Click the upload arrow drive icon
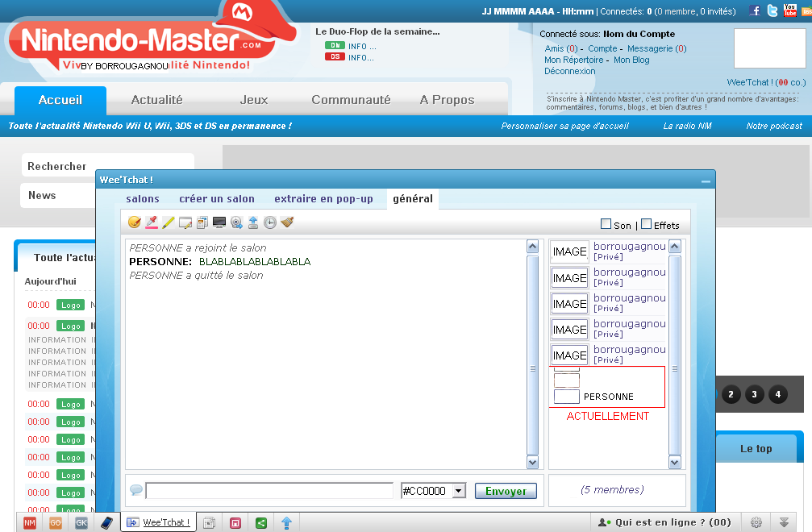The height and width of the screenshot is (532, 812). (x=253, y=222)
